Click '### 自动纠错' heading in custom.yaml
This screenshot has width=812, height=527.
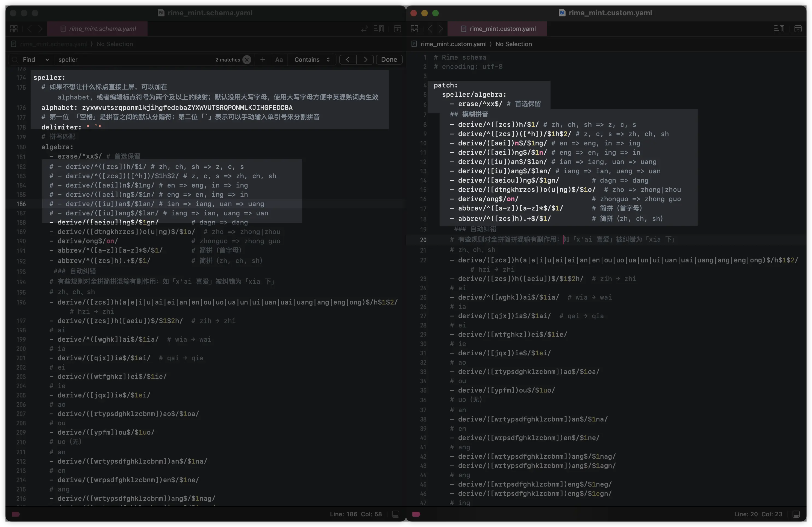[x=475, y=229]
